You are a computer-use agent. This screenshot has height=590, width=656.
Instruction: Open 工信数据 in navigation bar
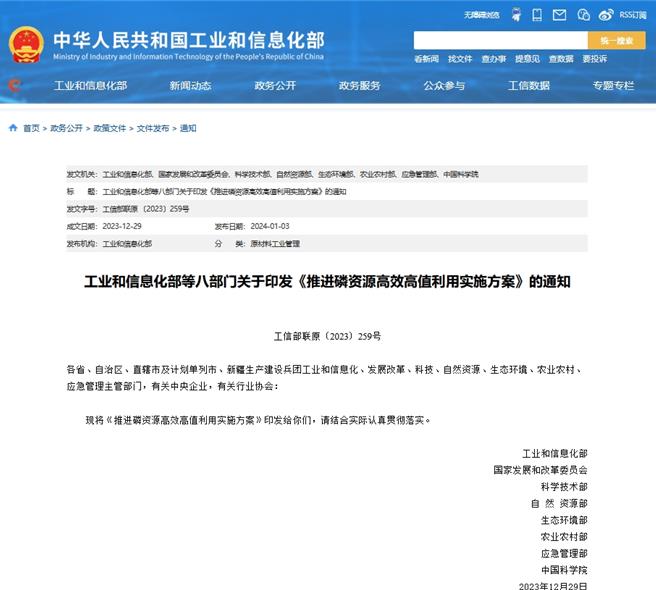click(529, 86)
